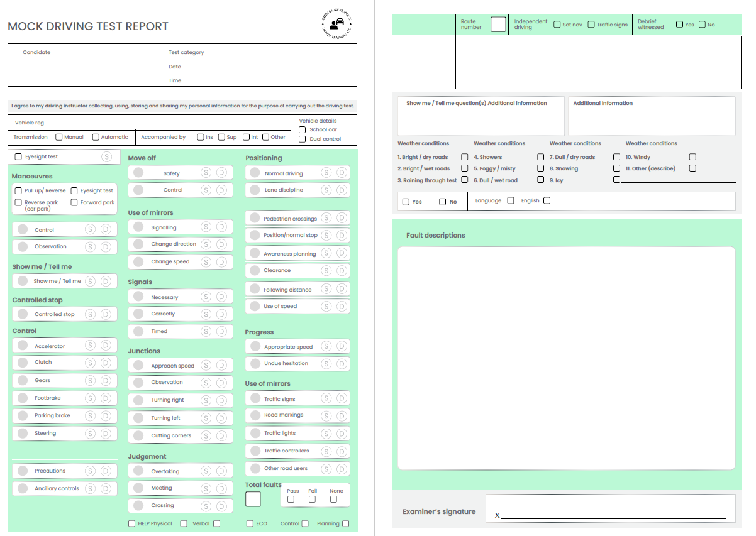Click inside the Fault descriptions text area
The height and width of the screenshot is (536, 756).
(566, 358)
